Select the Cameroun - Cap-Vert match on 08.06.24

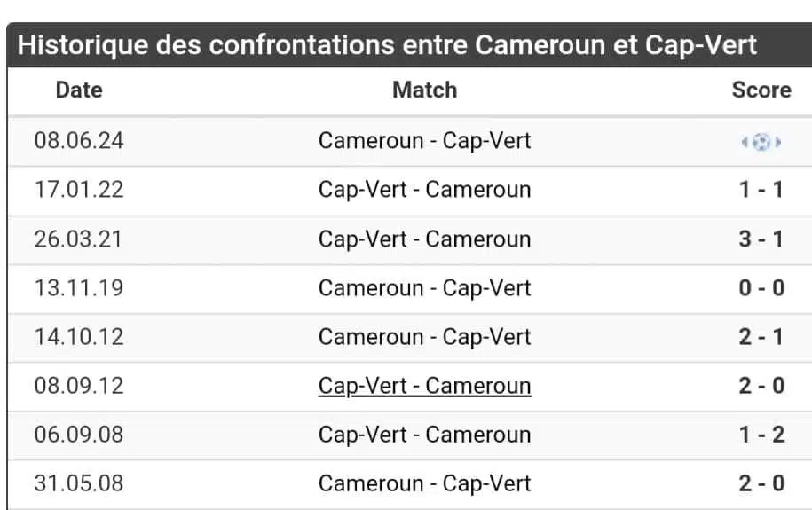425,141
